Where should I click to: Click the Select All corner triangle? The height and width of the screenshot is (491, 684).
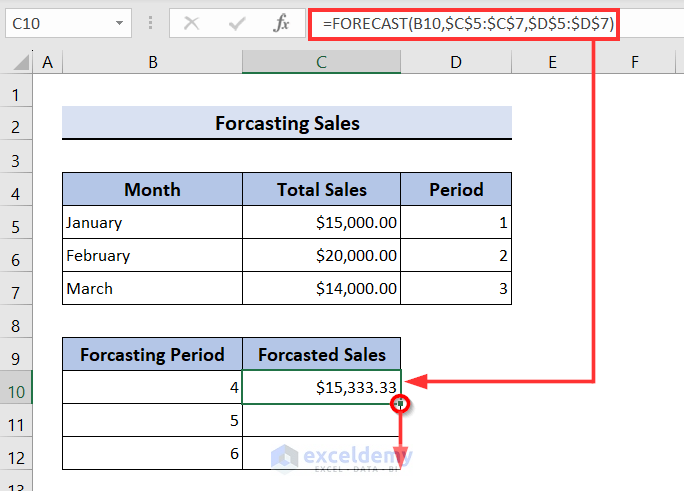17,64
